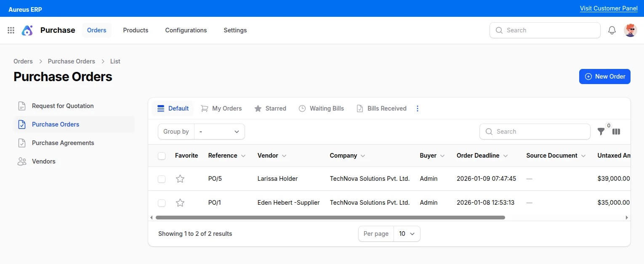Click the Waiting Bills clock icon

pyautogui.click(x=302, y=108)
